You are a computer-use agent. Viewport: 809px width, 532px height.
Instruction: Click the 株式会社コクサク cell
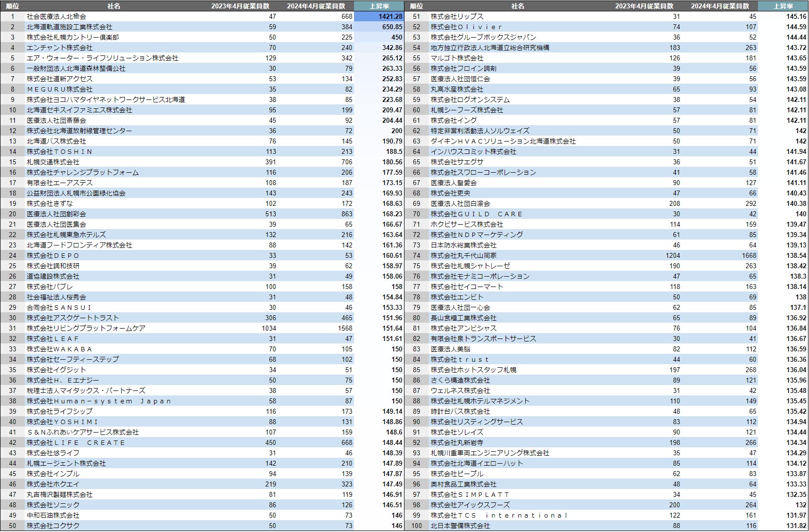[x=53, y=526]
